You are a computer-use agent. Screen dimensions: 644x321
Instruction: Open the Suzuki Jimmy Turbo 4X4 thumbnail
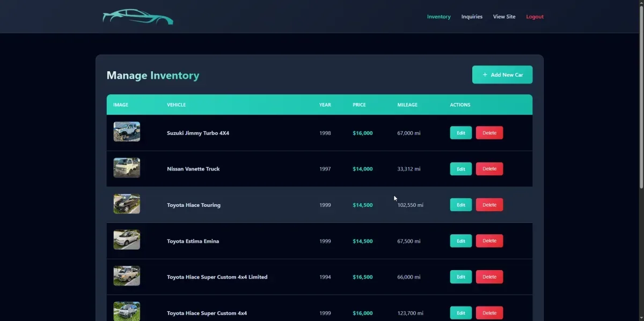click(x=127, y=132)
